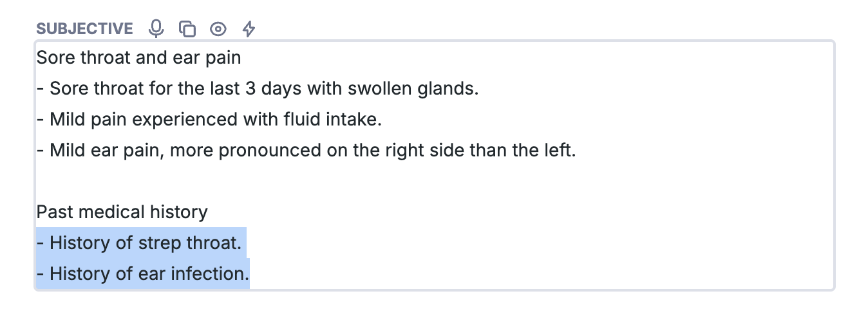868x316 pixels.
Task: Toggle the eye visibility icon beside Subjective
Action: tap(218, 28)
